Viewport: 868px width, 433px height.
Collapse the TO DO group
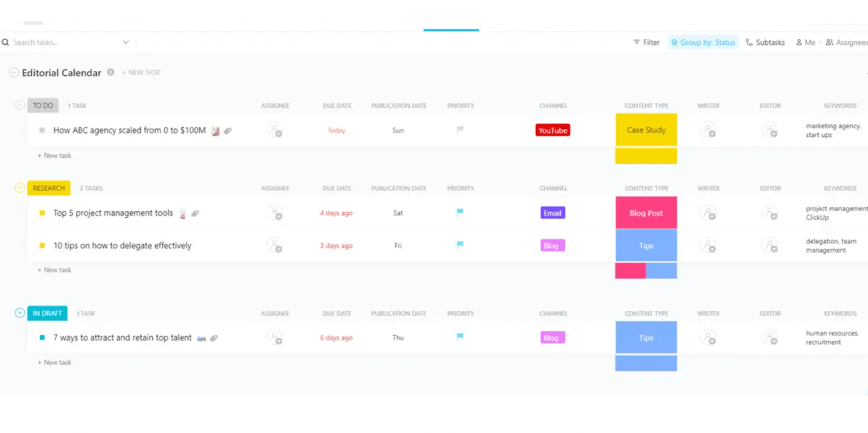tap(19, 105)
